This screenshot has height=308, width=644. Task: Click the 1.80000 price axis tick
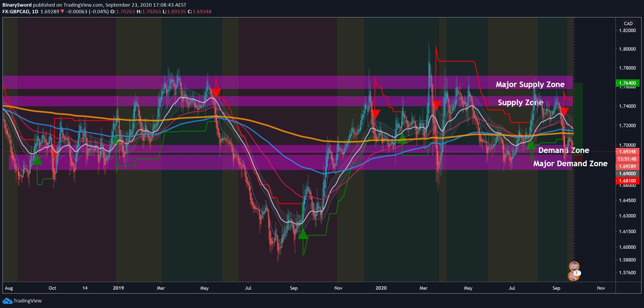tap(628, 49)
